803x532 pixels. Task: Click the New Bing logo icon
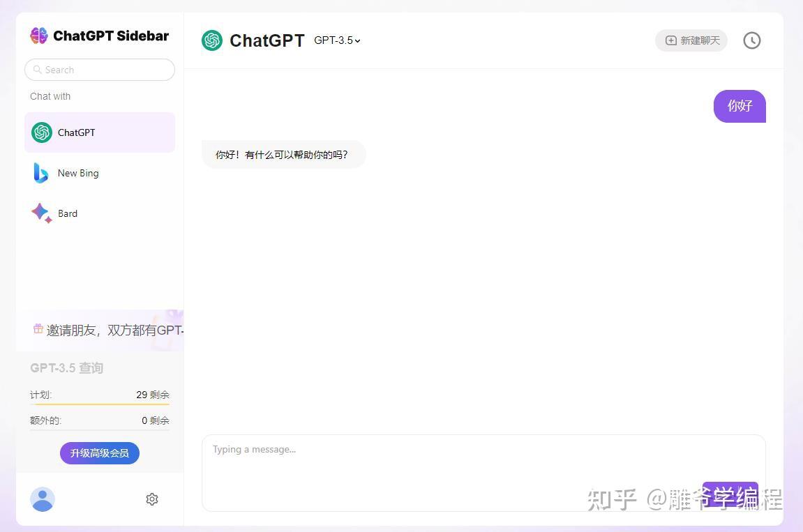pos(40,173)
